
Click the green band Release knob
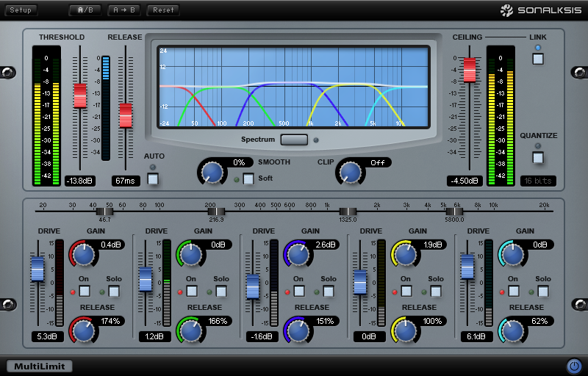point(191,331)
